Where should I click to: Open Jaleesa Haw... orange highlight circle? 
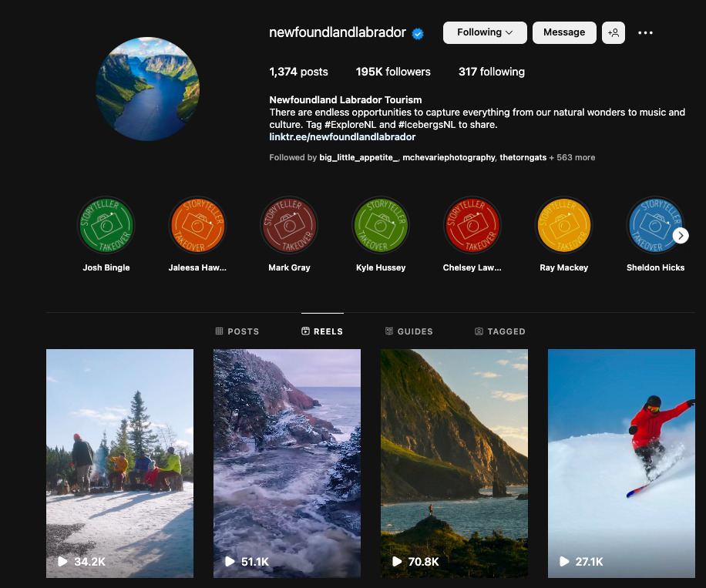197,225
